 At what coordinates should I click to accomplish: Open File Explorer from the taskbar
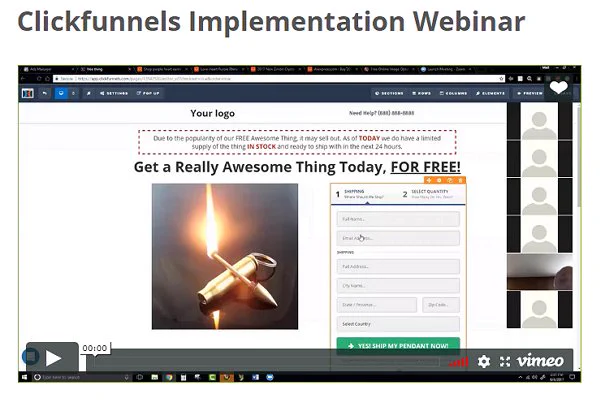[154, 377]
